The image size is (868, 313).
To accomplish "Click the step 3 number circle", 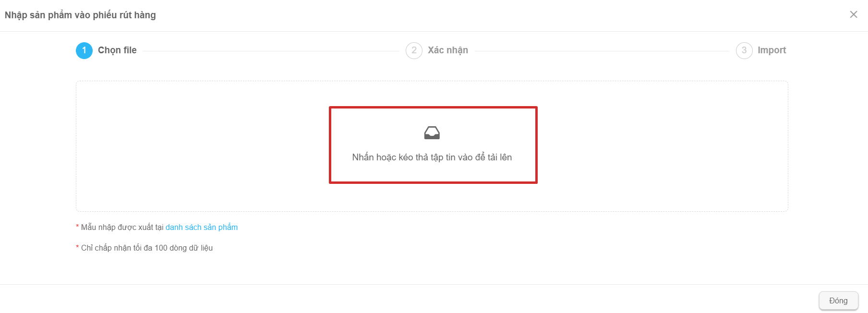I will click(744, 50).
